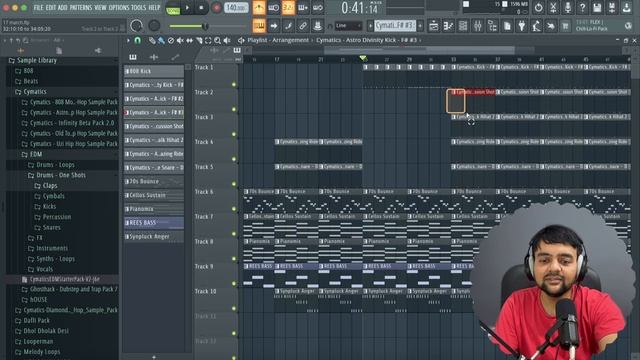The image size is (640, 360).
Task: Open the ADD menu
Action: (62, 8)
